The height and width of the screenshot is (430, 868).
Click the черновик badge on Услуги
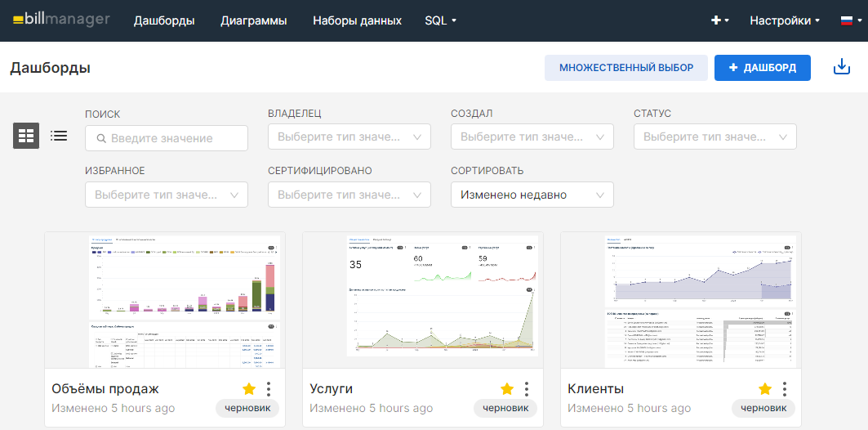click(x=505, y=409)
